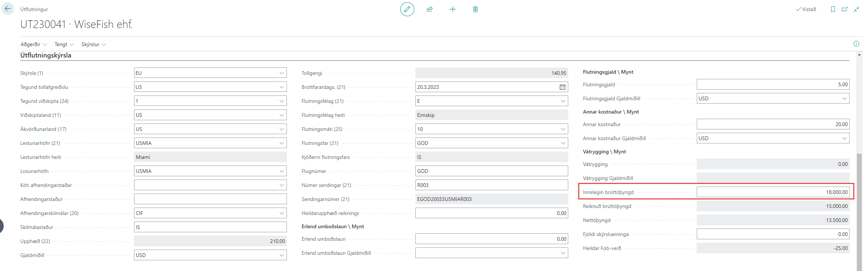The width and height of the screenshot is (868, 271).
Task: Click the vertical scrollbar thumb
Action: coord(860,210)
